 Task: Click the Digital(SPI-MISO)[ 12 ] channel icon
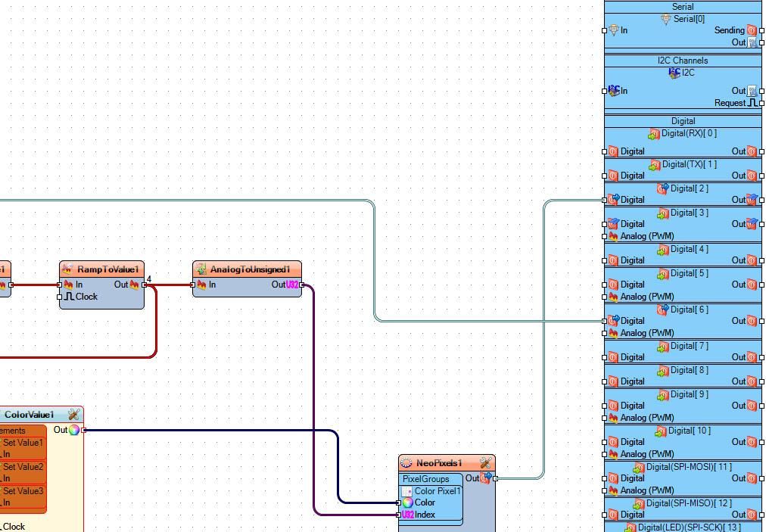pos(639,504)
